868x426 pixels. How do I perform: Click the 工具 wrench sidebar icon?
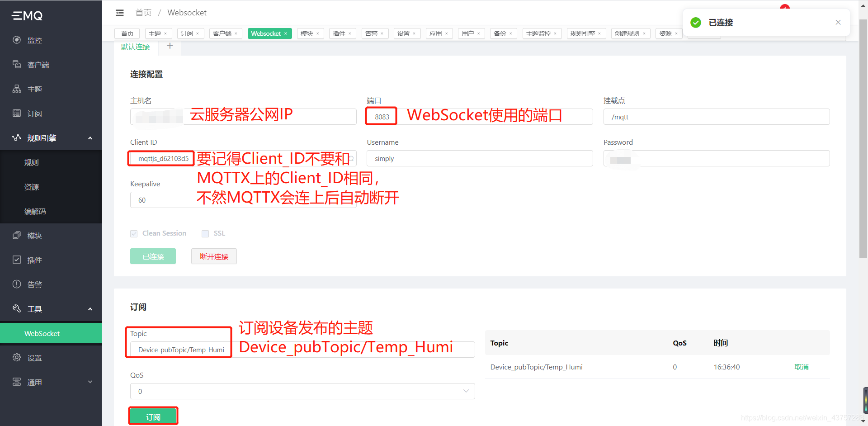17,308
